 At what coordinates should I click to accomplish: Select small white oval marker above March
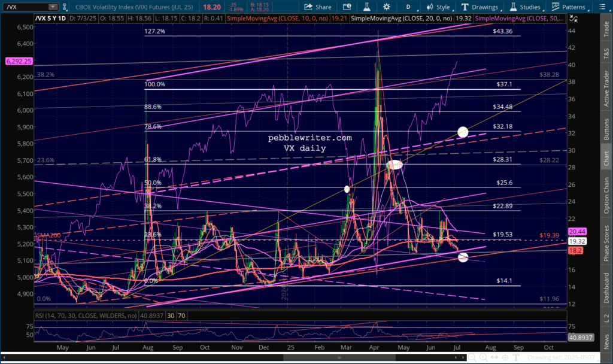[347, 189]
